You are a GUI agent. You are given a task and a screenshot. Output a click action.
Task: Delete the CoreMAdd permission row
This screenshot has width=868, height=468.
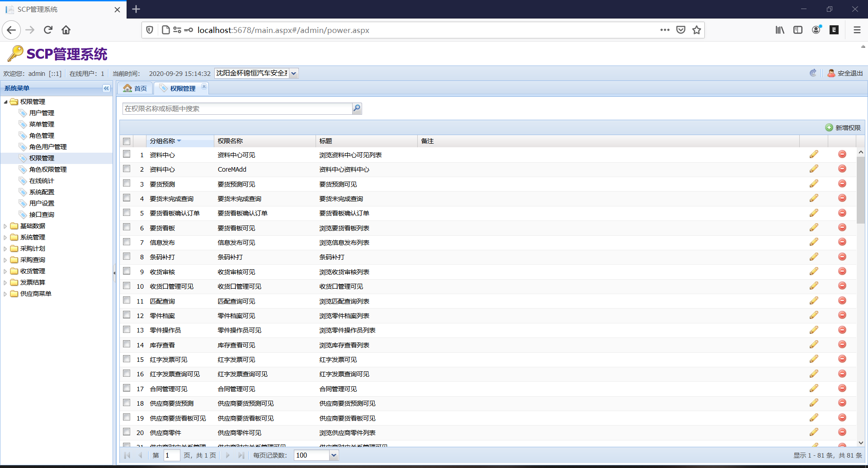(x=842, y=169)
